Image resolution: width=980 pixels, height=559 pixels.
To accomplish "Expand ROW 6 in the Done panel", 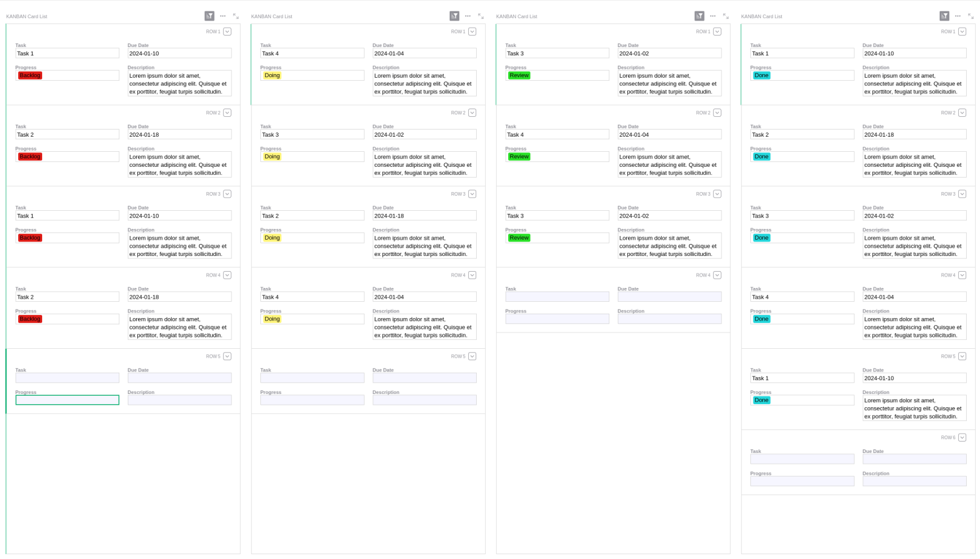I will point(962,437).
